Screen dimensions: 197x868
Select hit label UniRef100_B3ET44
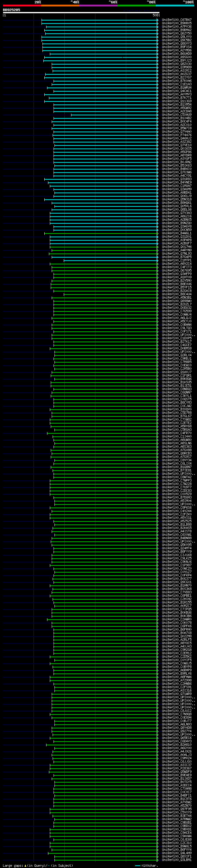(x=176, y=815)
